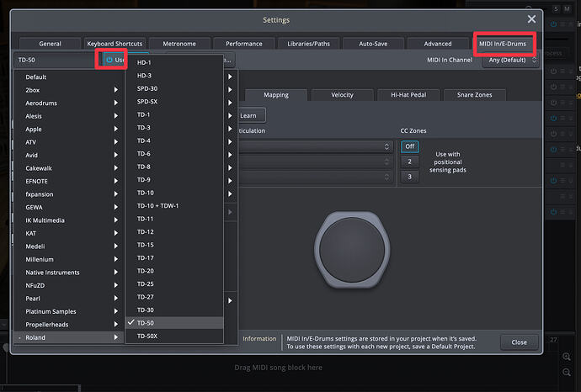Click the drum pad graphic

tap(352, 250)
